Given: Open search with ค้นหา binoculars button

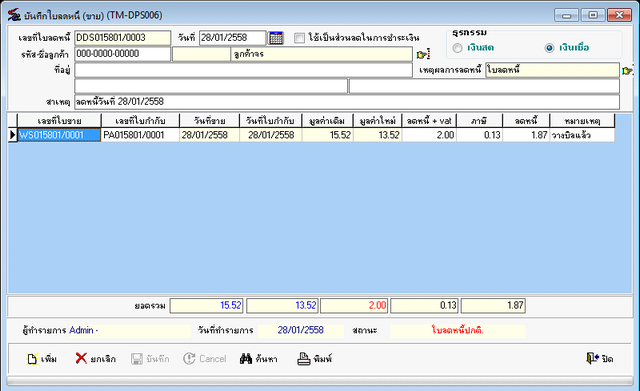Looking at the screenshot, I should [259, 359].
